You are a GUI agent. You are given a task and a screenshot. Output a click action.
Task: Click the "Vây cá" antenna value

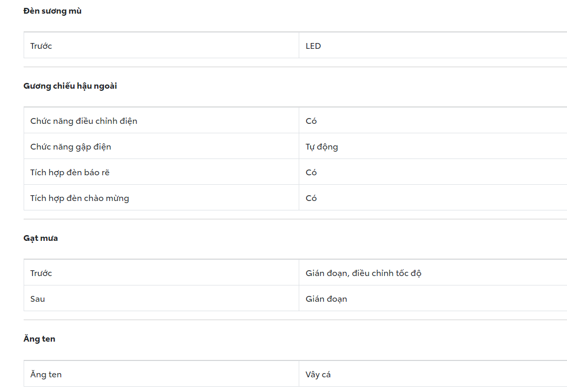pos(318,375)
